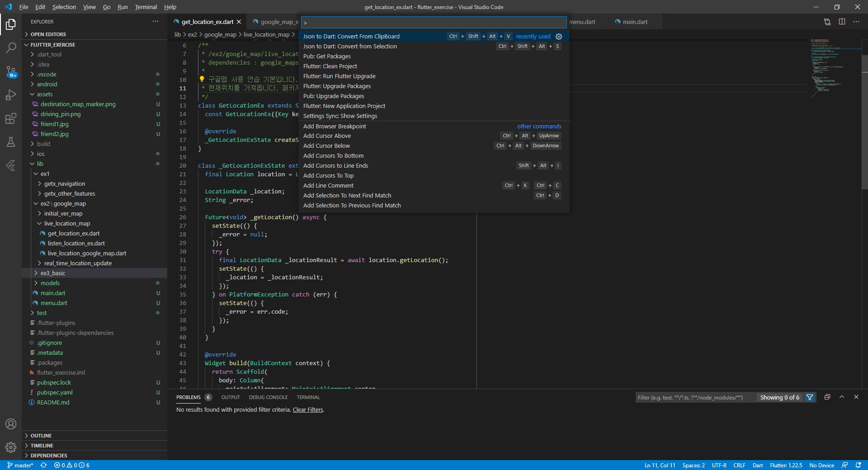Open the Selection menu
The height and width of the screenshot is (470, 868).
pyautogui.click(x=64, y=7)
